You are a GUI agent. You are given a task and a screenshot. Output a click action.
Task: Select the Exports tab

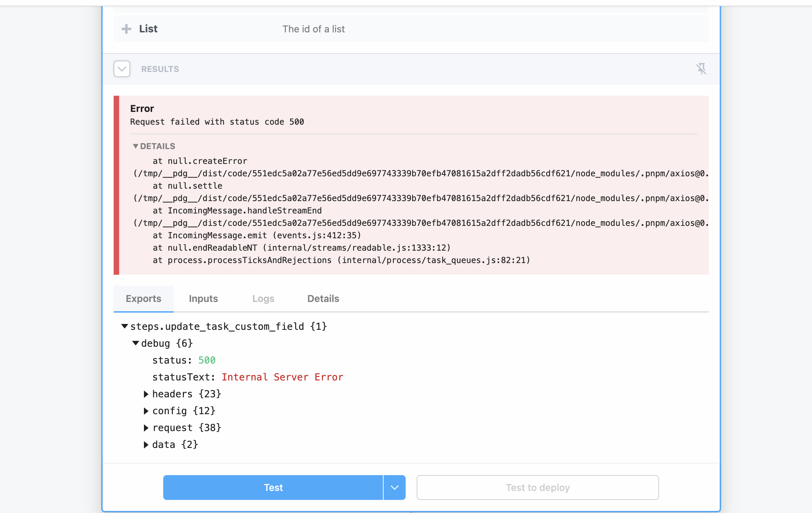coord(144,299)
